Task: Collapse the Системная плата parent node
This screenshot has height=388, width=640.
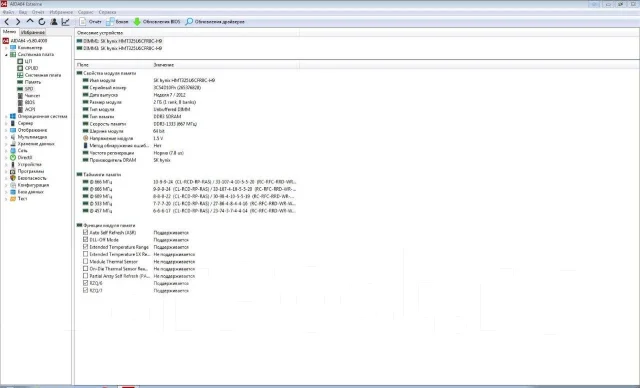Action: [x=6, y=55]
